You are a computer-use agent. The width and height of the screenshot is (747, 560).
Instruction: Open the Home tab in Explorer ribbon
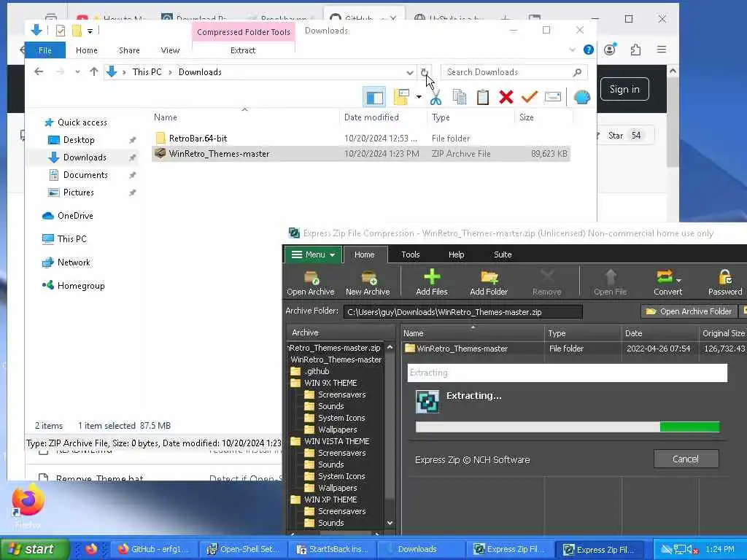click(x=87, y=50)
